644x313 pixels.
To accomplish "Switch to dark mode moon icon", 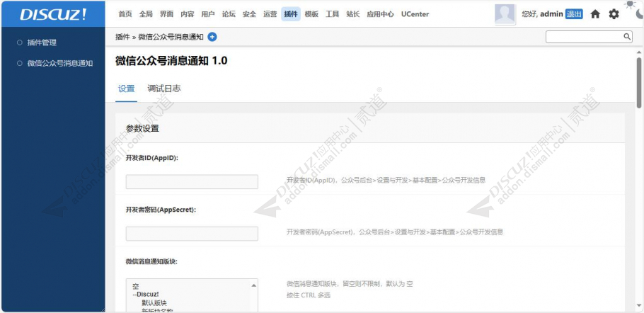I will (640, 14).
